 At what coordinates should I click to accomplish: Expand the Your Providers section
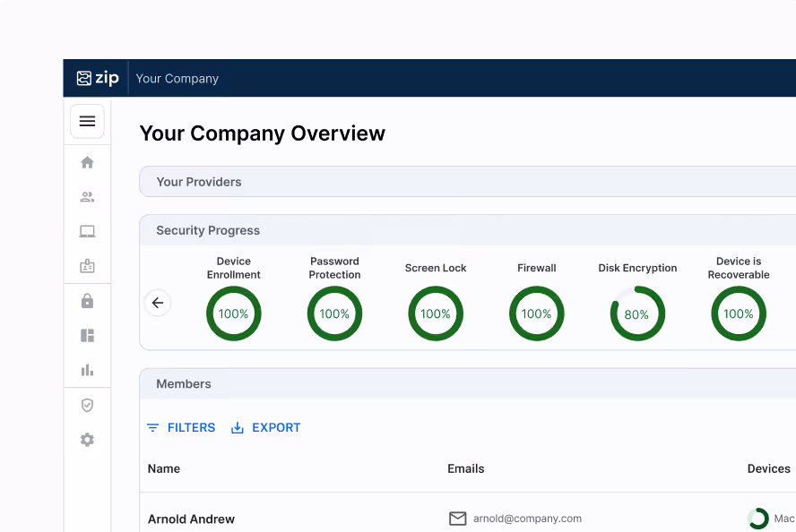click(x=199, y=182)
